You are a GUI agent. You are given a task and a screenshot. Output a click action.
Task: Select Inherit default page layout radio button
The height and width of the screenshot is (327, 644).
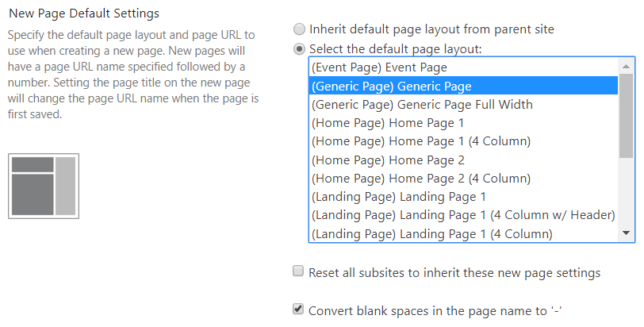click(x=300, y=29)
